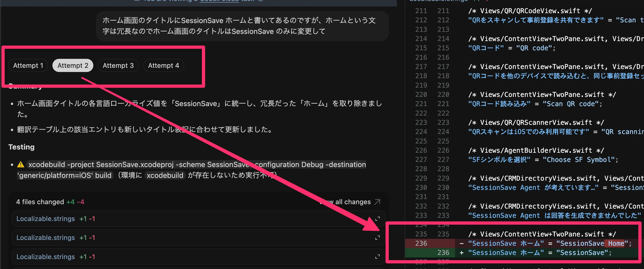Click the summary bullet mentioning 各言語ローカライズ値
644x269 pixels.
click(200, 109)
